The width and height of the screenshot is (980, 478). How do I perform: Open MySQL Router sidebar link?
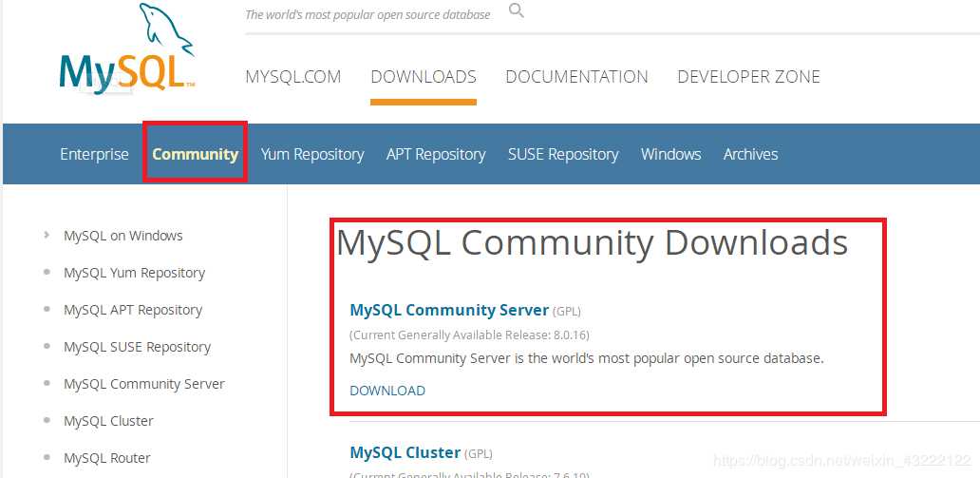click(107, 458)
